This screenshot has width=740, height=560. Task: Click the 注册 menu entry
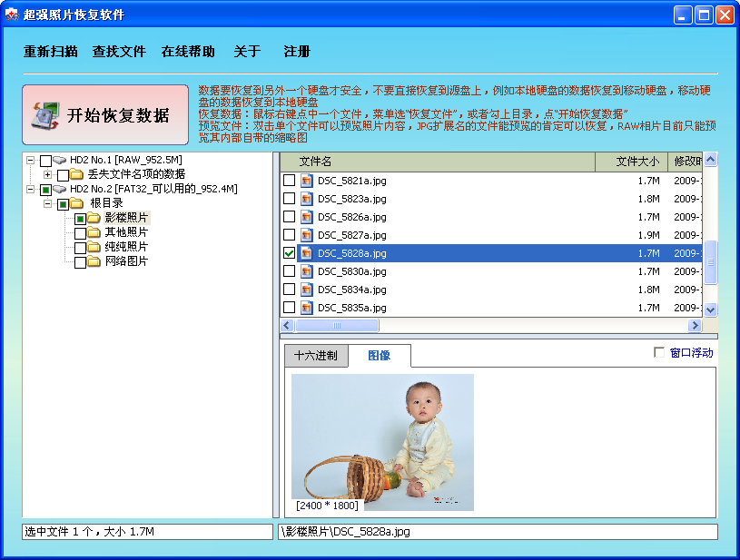pyautogui.click(x=294, y=51)
